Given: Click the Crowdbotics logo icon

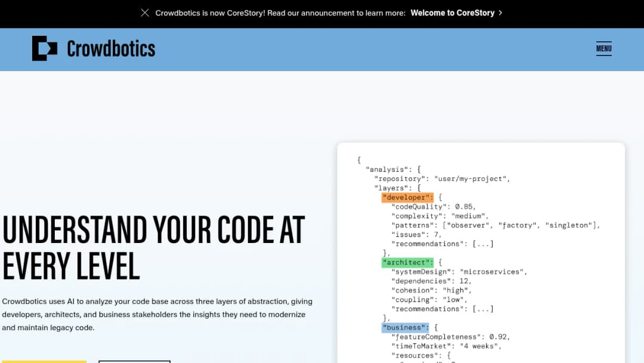Looking at the screenshot, I should click(44, 48).
